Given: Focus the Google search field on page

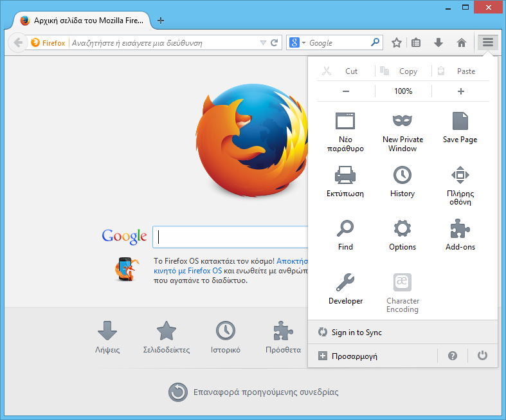Looking at the screenshot, I should (230, 237).
